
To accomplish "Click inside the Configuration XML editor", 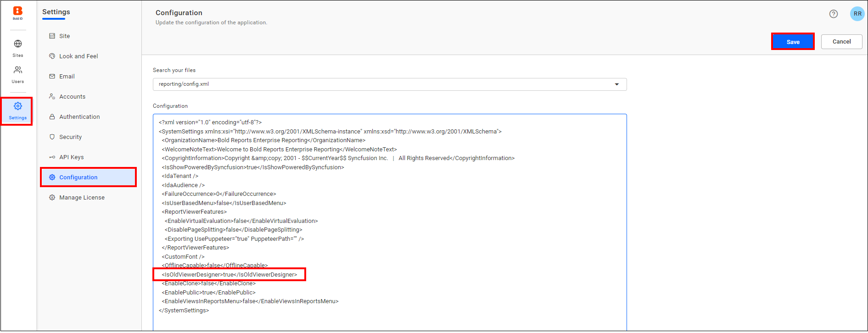I will click(x=390, y=222).
